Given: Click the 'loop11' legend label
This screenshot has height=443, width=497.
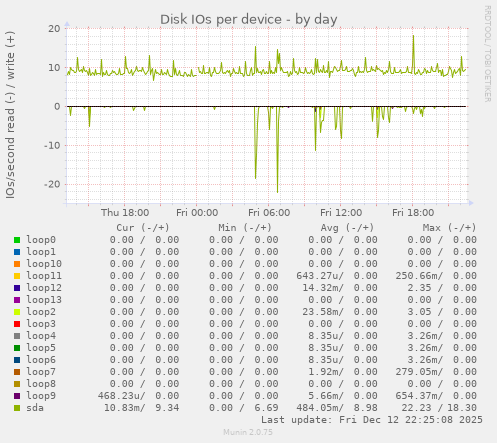Looking at the screenshot, I should tap(44, 276).
